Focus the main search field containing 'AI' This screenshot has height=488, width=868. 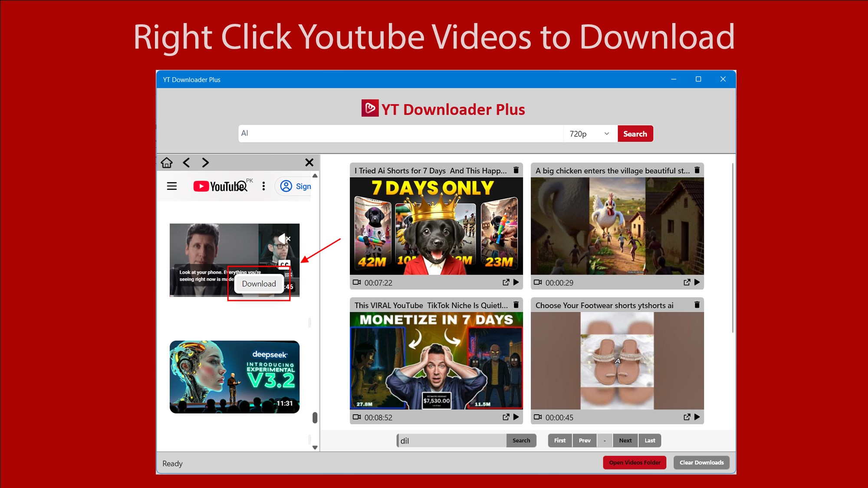(x=401, y=134)
